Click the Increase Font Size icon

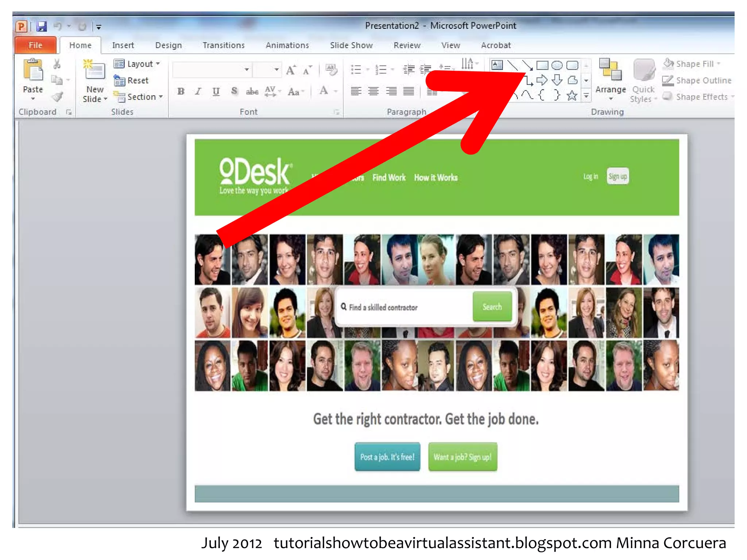291,70
